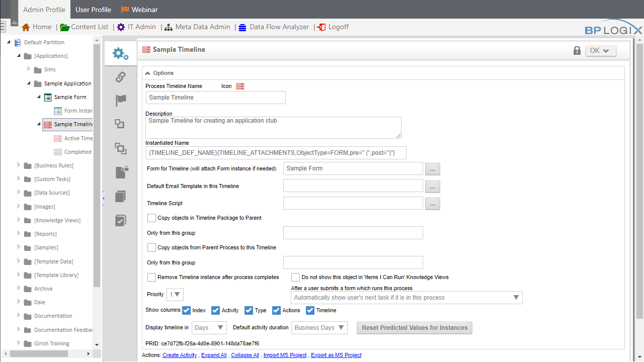Screen dimensions: 644x362
Task: Click the Collapse All link
Action: click(x=245, y=355)
